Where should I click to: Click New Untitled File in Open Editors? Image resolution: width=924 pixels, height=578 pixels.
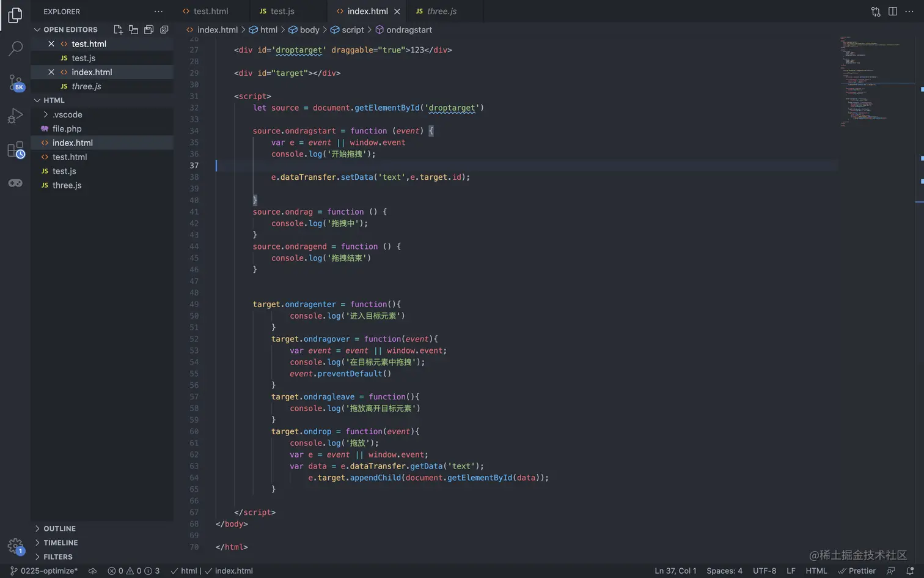point(118,29)
